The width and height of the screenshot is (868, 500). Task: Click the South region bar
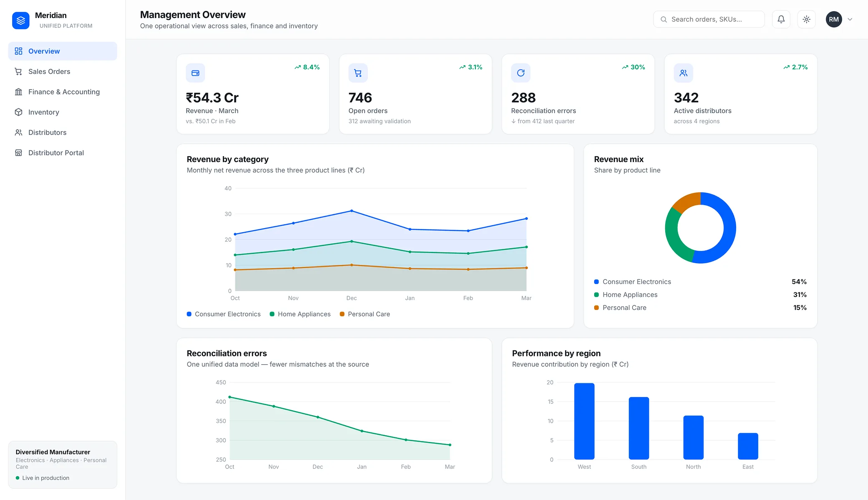(639, 428)
